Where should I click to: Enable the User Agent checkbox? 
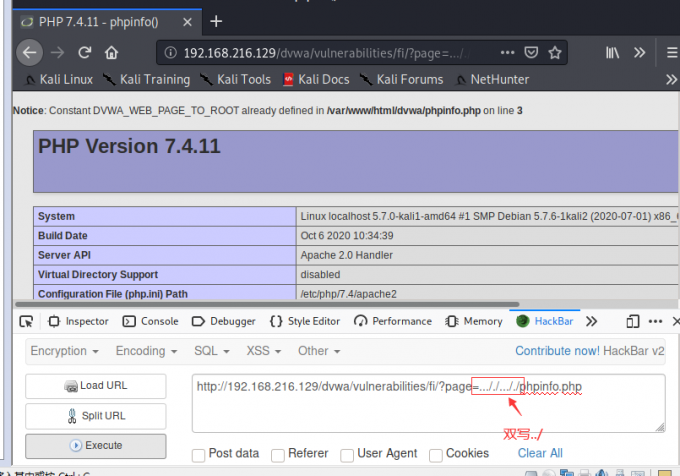347,455
